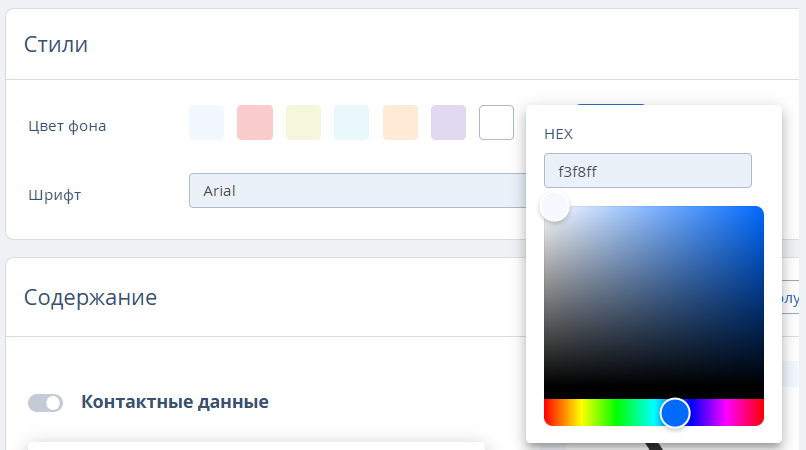Select the light cyan background swatch
This screenshot has width=806, height=450.
coord(352,122)
